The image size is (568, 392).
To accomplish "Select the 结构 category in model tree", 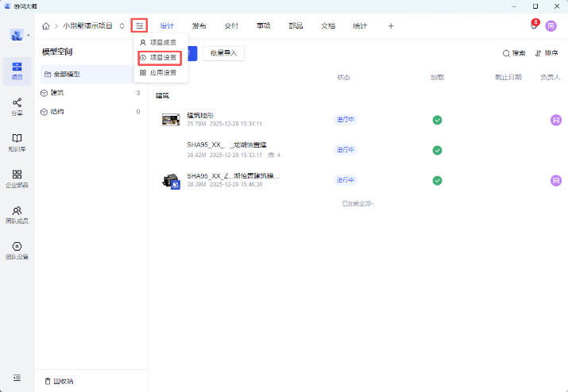I will point(57,112).
